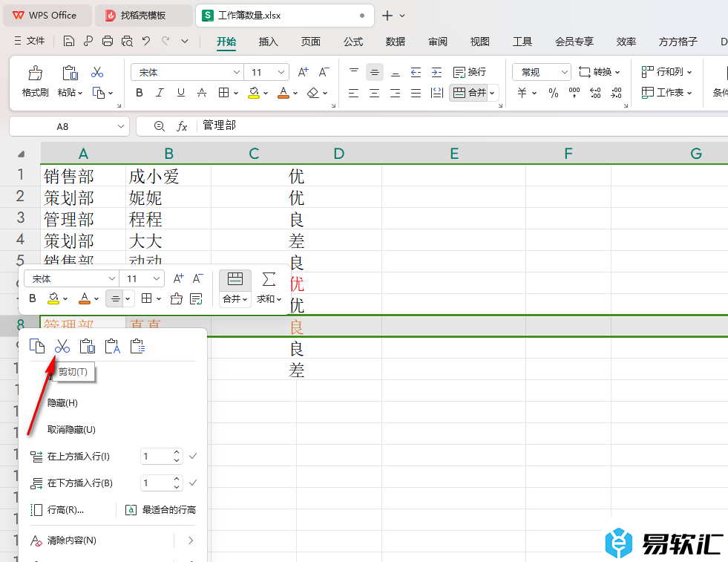The image size is (728, 562).
Task: Click the ribbon Merge cells button
Action: point(469,93)
